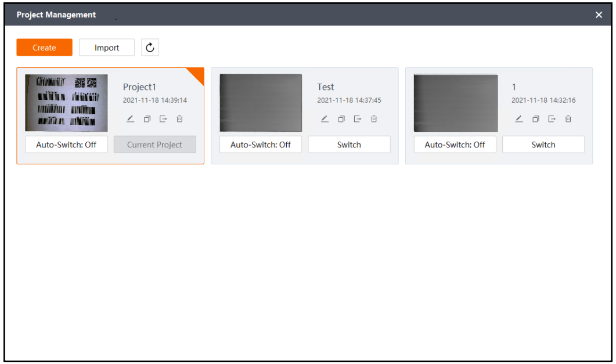The height and width of the screenshot is (364, 616).
Task: Toggle Auto-Switch for the Test project
Action: (x=261, y=145)
